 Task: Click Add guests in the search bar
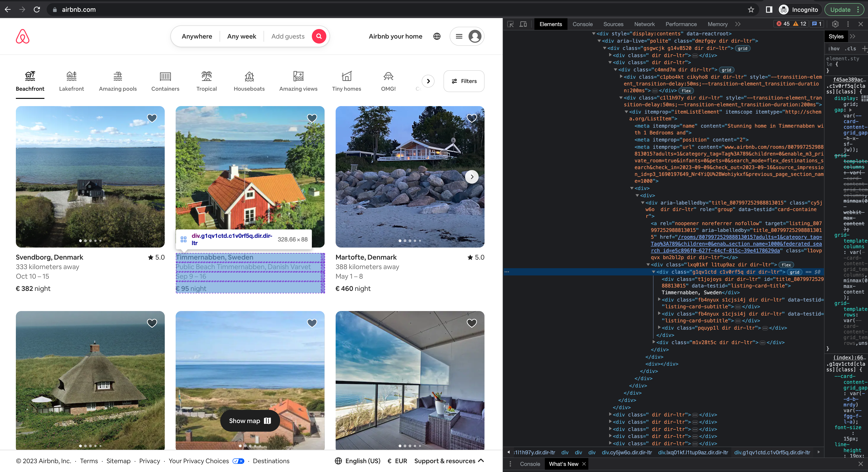coord(288,36)
